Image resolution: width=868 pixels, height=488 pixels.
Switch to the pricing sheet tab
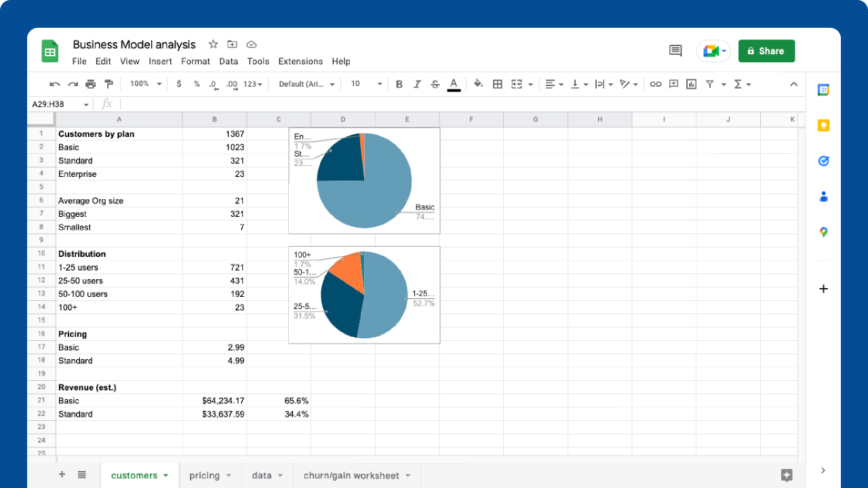(x=205, y=475)
